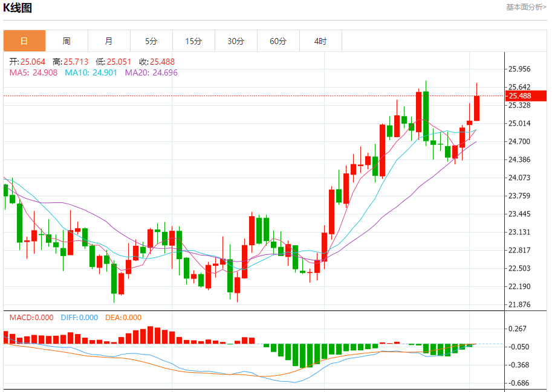Open the 5分 interval tab

pos(151,41)
